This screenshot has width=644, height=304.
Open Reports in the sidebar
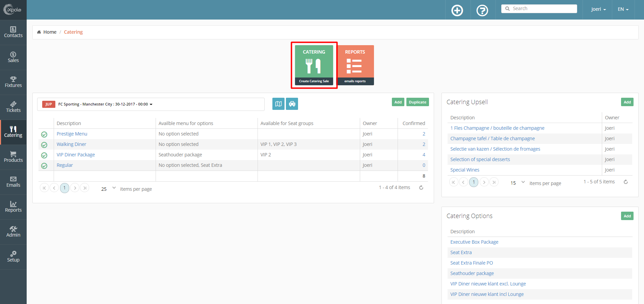13,207
